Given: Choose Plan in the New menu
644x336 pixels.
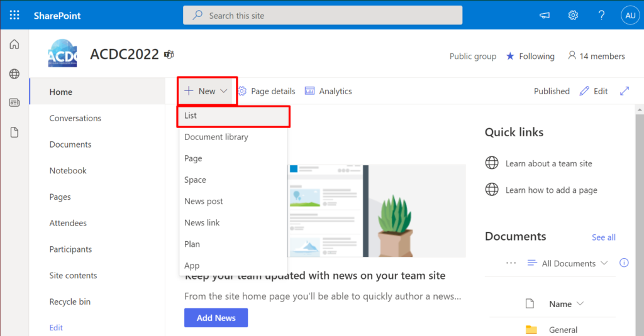Looking at the screenshot, I should 233,244.
